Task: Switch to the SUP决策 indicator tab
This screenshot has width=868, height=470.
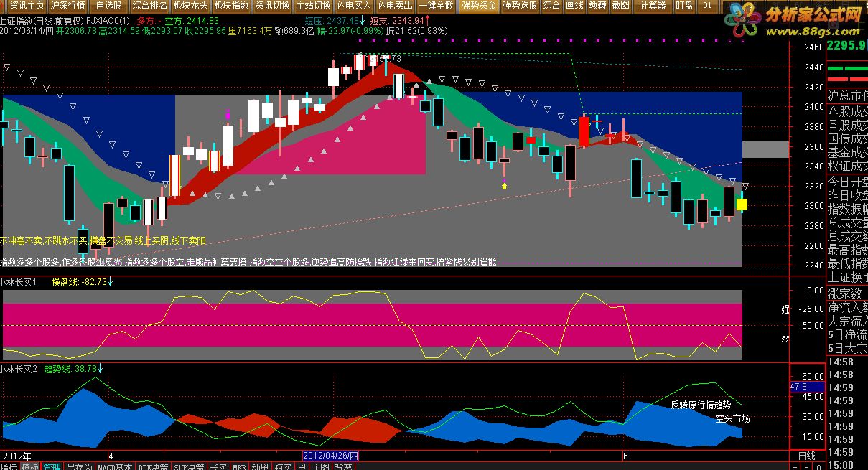Action: pyautogui.click(x=190, y=466)
